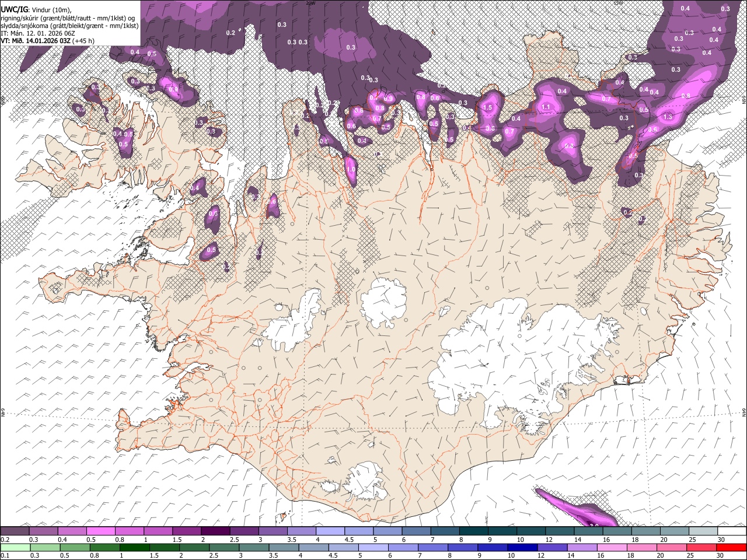Pick the white upper legend swatch at 30
The image size is (747, 560).
pos(732,531)
